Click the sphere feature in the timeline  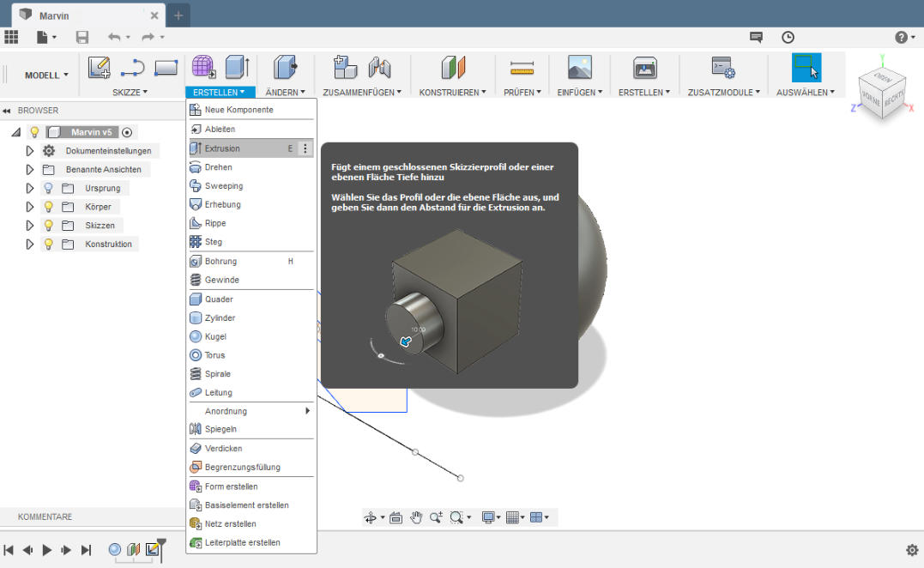point(115,550)
